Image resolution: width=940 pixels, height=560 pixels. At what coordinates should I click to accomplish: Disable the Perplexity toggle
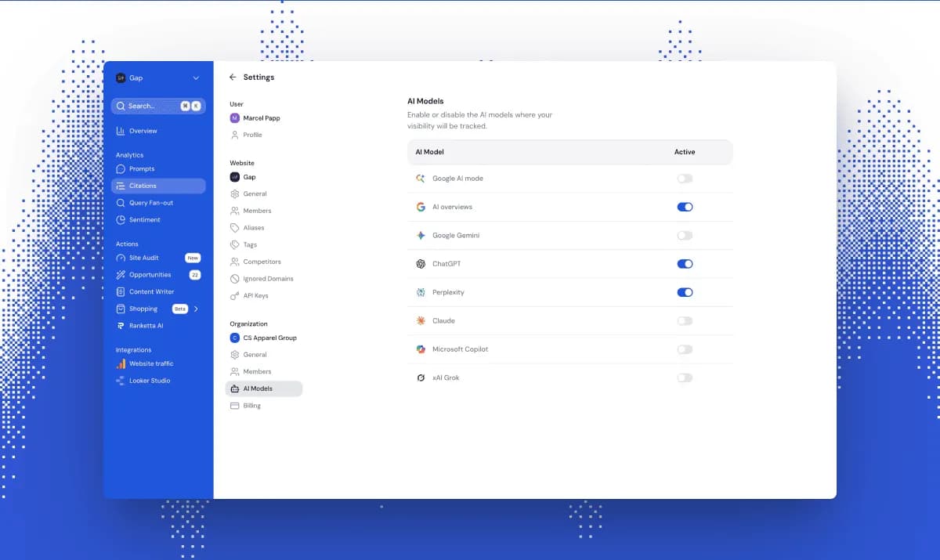[685, 292]
